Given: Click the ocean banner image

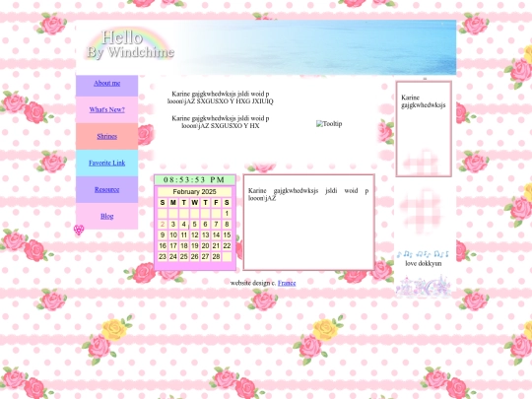Looking at the screenshot, I should tap(266, 47).
